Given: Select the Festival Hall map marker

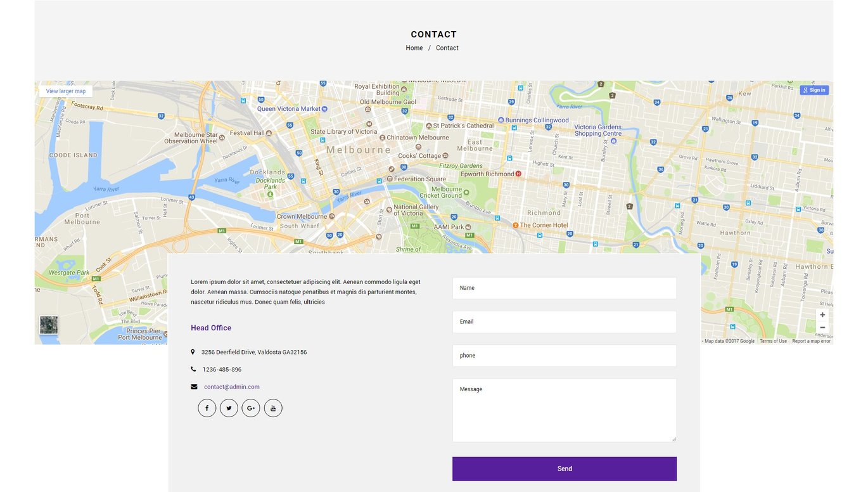Looking at the screenshot, I should pyautogui.click(x=269, y=133).
